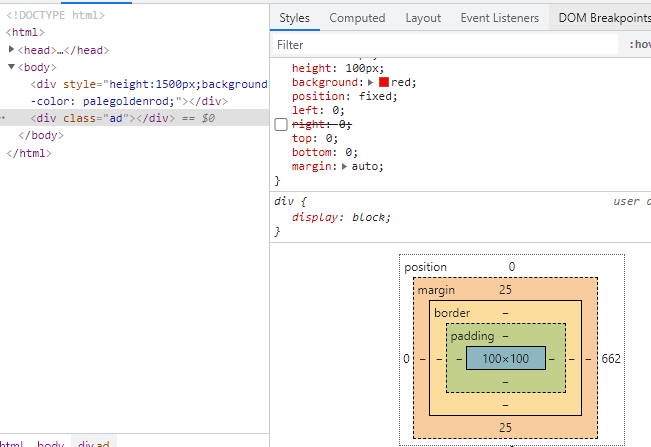Switch to the Computed tab
Screen dimensions: 651x447
pyautogui.click(x=357, y=18)
